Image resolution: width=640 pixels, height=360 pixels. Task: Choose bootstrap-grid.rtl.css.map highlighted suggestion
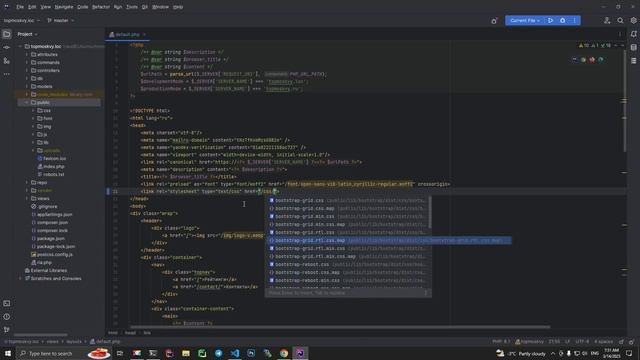click(389, 240)
